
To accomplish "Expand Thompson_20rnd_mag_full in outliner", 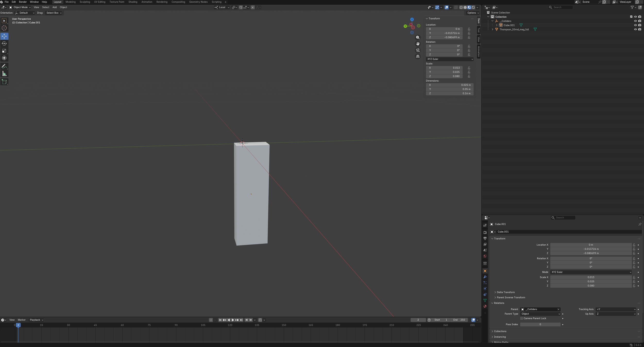I will point(493,29).
